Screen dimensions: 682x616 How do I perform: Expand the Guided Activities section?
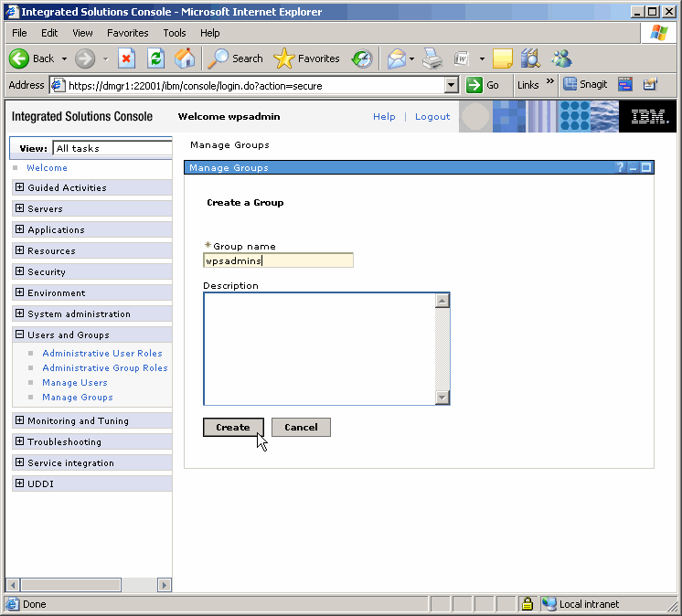coord(19,187)
